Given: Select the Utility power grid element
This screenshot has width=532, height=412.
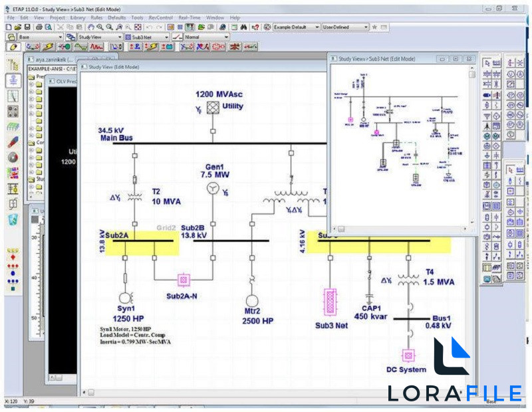Looking at the screenshot, I should 213,108.
